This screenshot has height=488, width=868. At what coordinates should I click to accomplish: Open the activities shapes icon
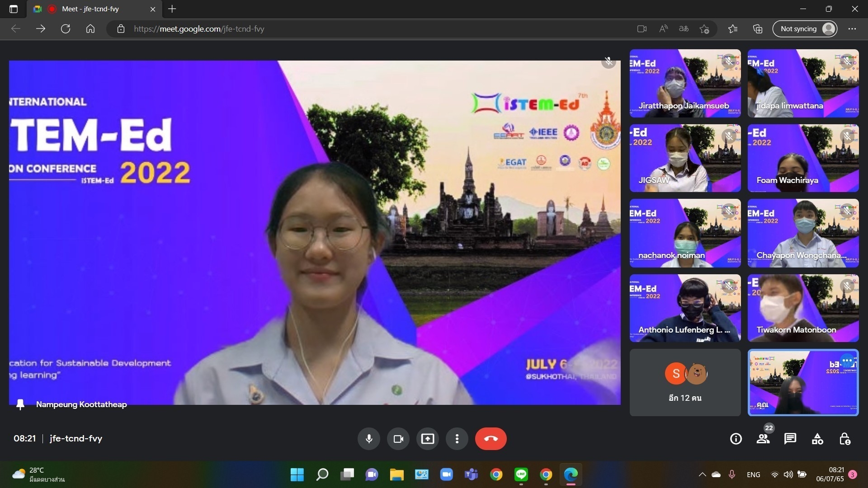[817, 439]
